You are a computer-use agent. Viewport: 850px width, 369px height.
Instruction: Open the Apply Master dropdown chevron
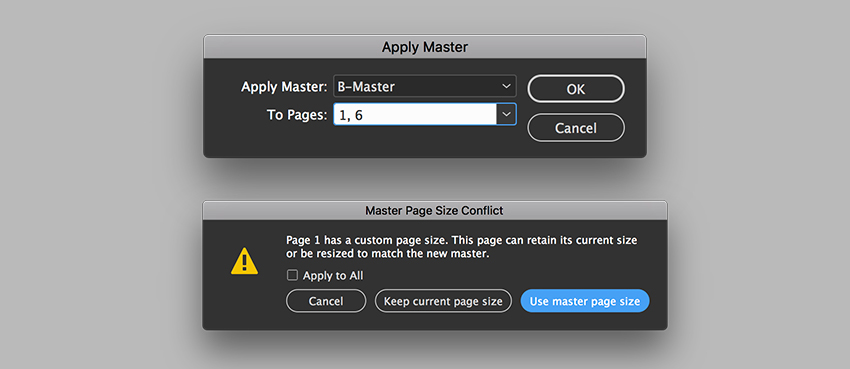pos(506,86)
